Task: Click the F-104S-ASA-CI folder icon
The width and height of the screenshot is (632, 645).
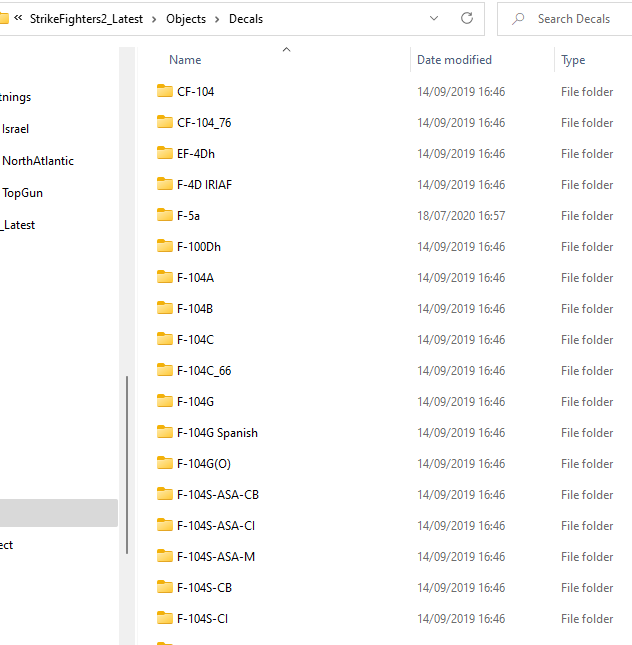Action: [165, 525]
